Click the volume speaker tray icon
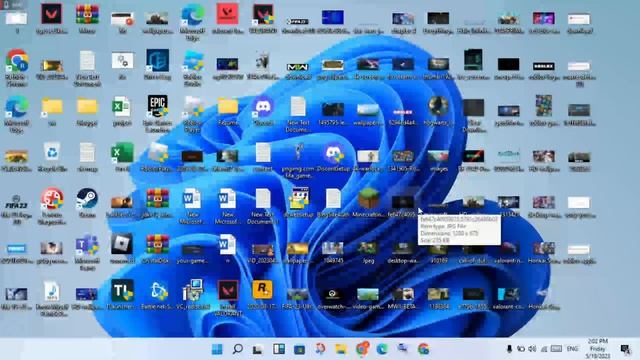 pyautogui.click(x=532, y=349)
